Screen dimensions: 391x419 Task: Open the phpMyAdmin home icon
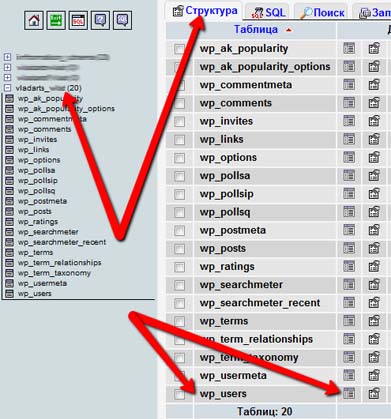[x=34, y=20]
